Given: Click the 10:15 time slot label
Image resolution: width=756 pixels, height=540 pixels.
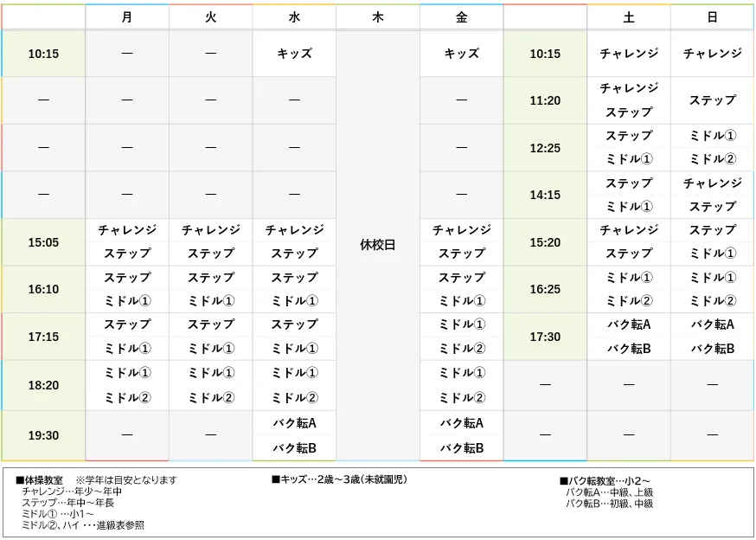Looking at the screenshot, I should click(42, 54).
